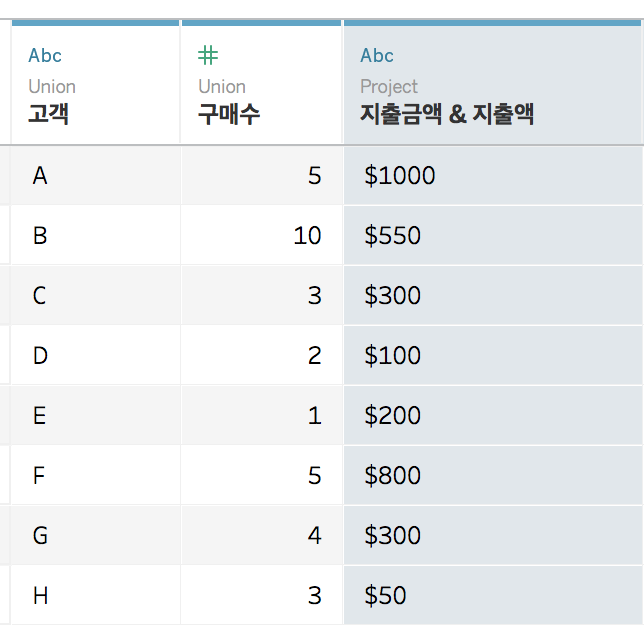Click the Union label above 구매수
Screen dimensions: 644x638
[x=222, y=87]
